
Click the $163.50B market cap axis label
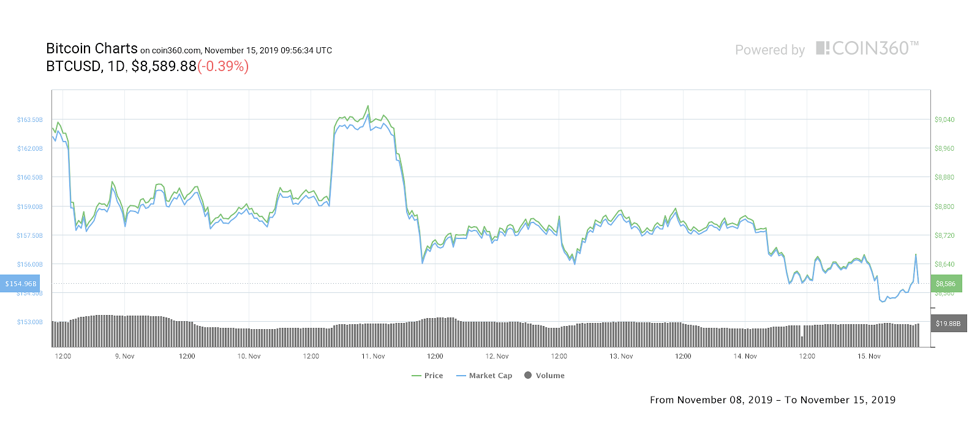click(x=30, y=120)
